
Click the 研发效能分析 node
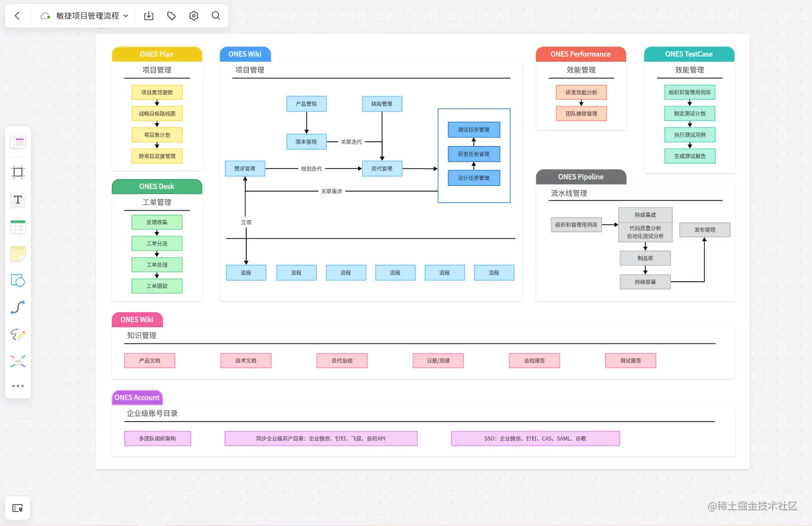(581, 92)
